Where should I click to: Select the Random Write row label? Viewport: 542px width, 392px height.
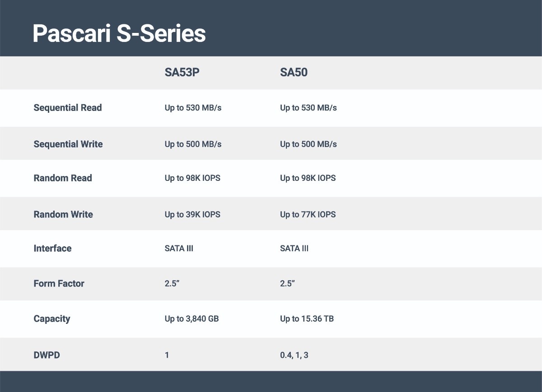click(x=63, y=214)
